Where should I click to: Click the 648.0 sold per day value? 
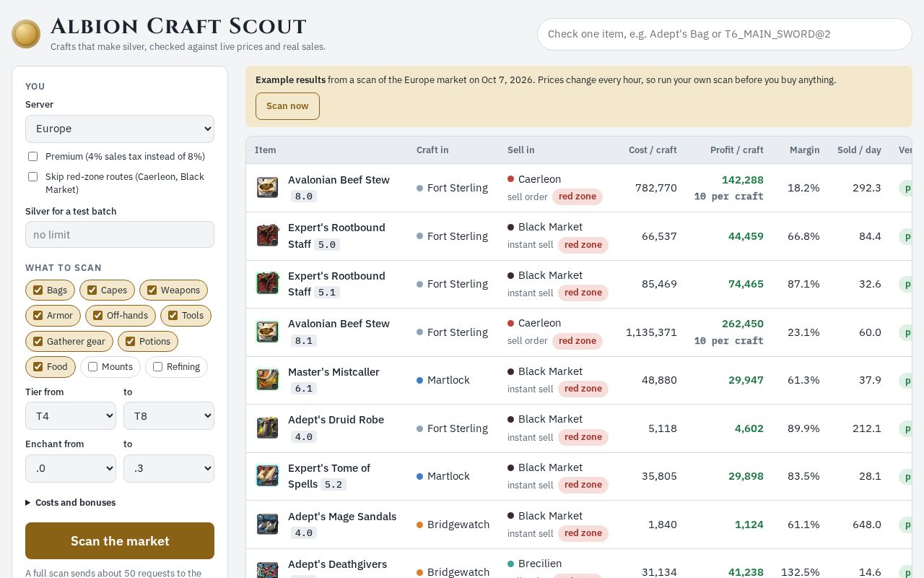[x=867, y=525]
